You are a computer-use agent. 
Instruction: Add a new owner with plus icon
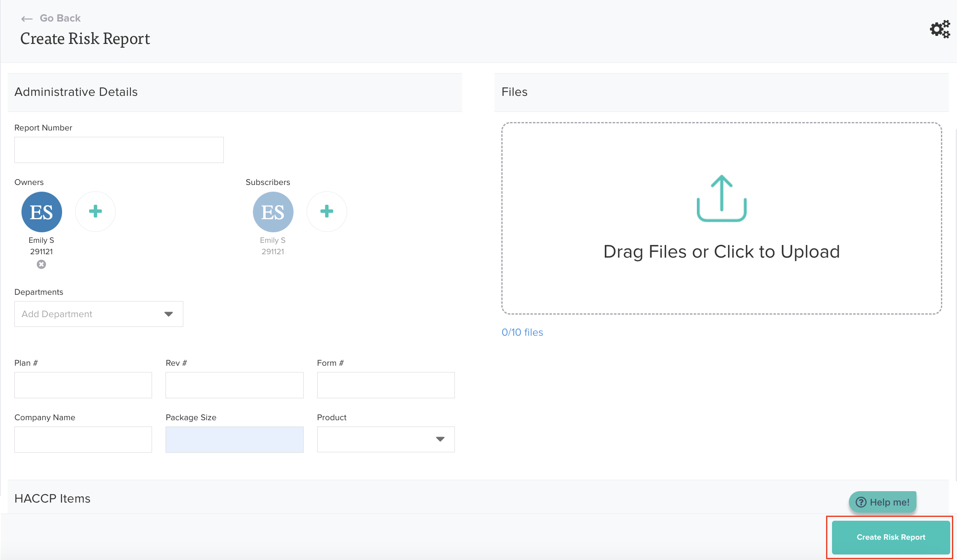tap(95, 211)
